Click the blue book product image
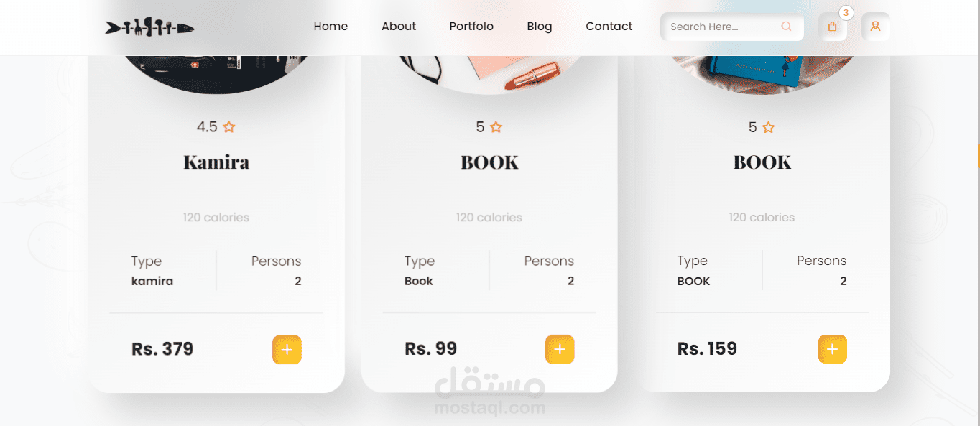 pyautogui.click(x=762, y=75)
